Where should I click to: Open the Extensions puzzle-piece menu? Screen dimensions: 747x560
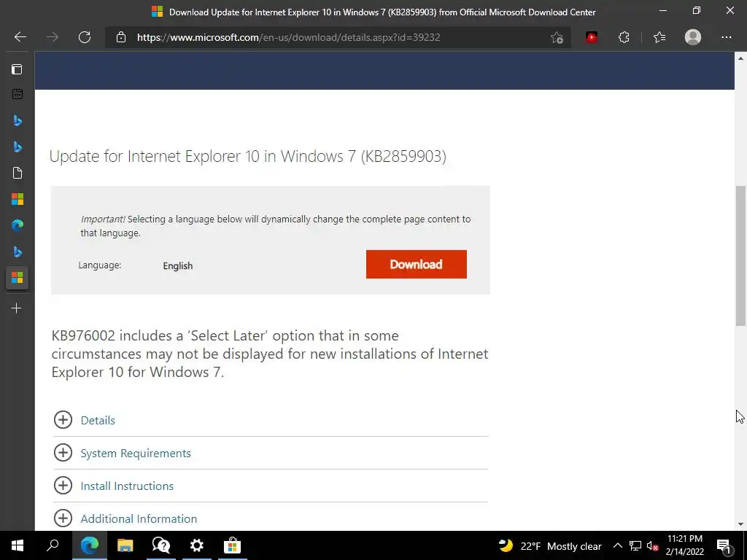(624, 37)
